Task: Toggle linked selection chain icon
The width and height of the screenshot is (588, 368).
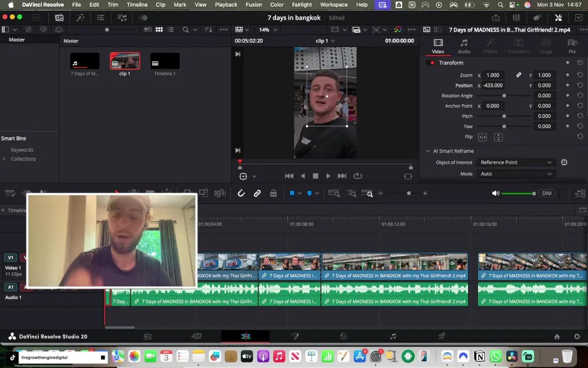Action: 257,193
